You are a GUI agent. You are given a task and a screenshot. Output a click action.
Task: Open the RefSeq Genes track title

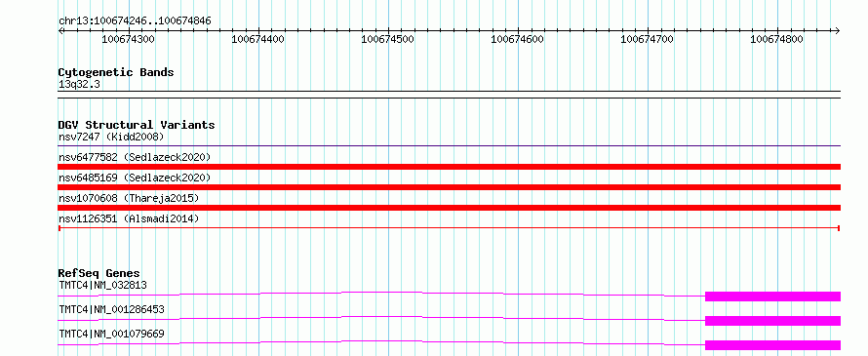99,273
